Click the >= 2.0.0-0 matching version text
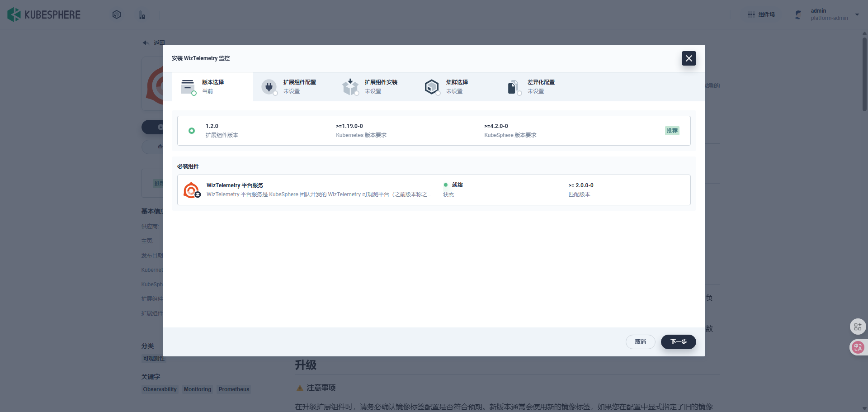868x412 pixels. (581, 185)
